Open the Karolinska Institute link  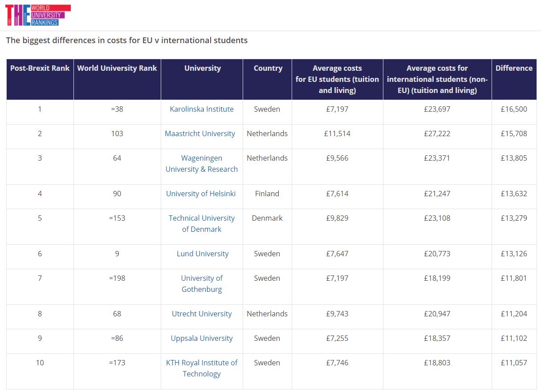tap(202, 109)
